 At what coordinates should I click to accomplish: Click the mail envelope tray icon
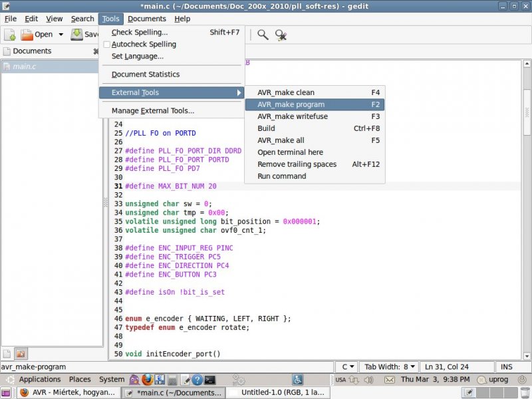point(390,380)
